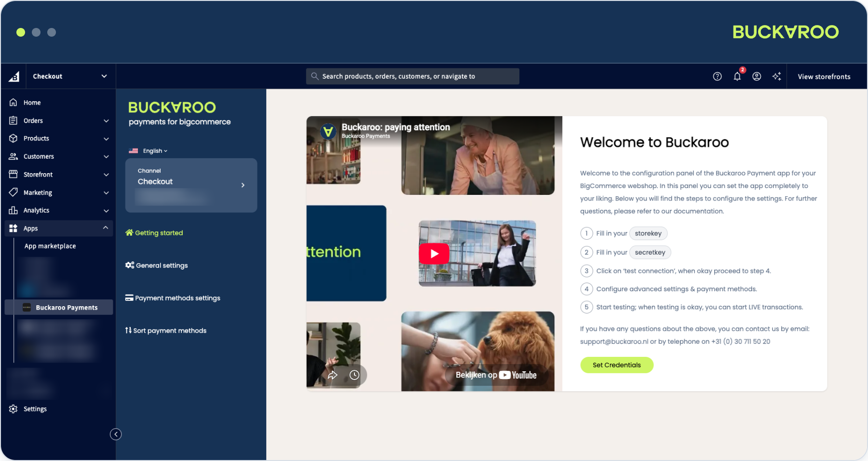The image size is (868, 461).
Task: Click the Orders icon in sidebar
Action: point(14,121)
